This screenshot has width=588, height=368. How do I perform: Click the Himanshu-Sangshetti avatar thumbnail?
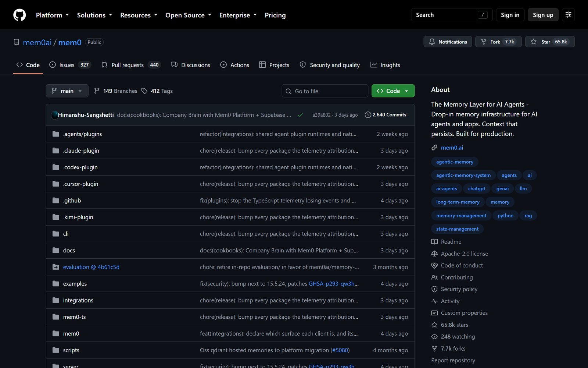[x=54, y=115]
